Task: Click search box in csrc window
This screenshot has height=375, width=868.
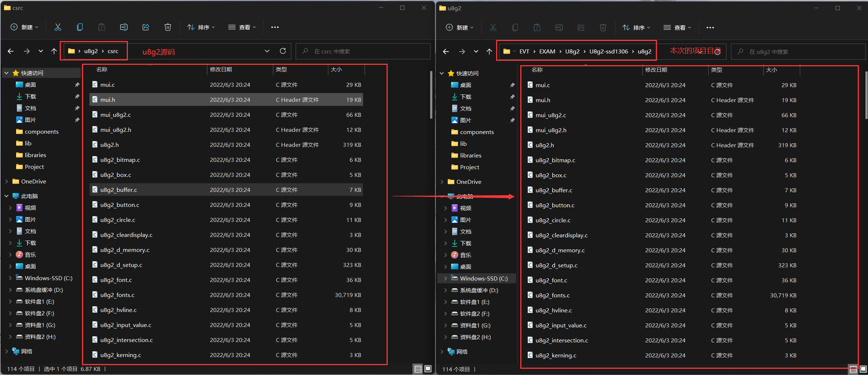Action: coord(363,51)
